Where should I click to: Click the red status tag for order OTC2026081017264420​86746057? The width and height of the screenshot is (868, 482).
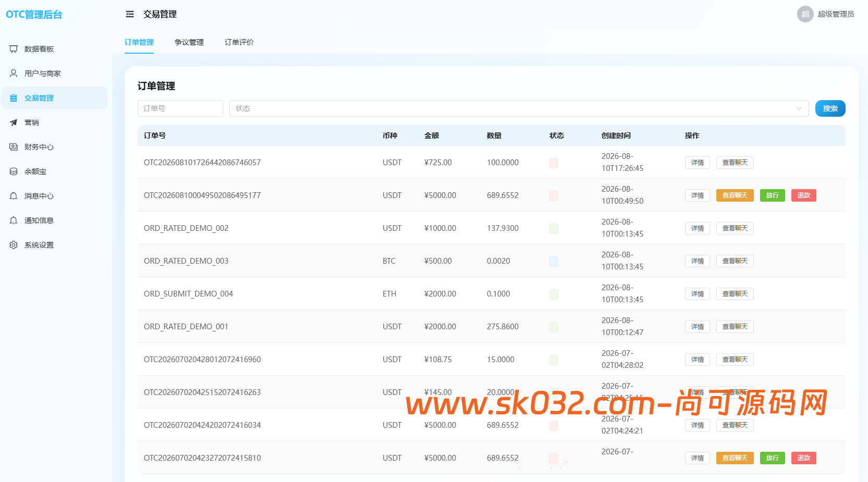point(554,163)
